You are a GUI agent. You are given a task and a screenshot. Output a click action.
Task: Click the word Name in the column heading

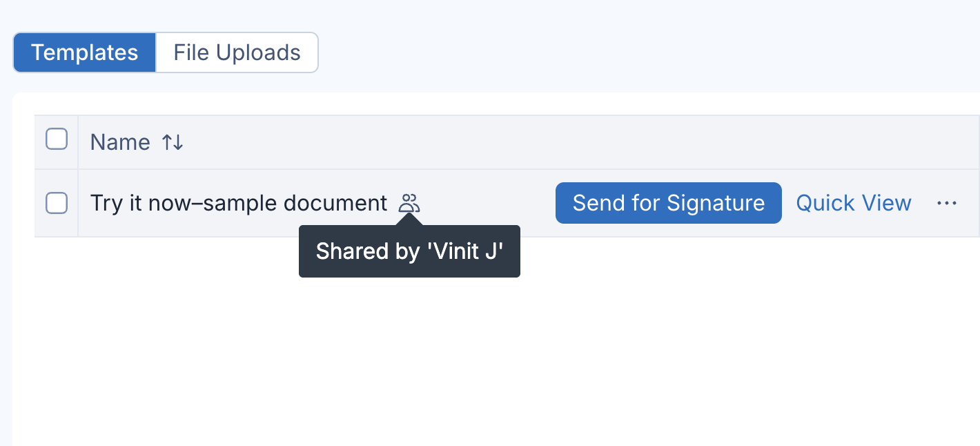point(120,142)
